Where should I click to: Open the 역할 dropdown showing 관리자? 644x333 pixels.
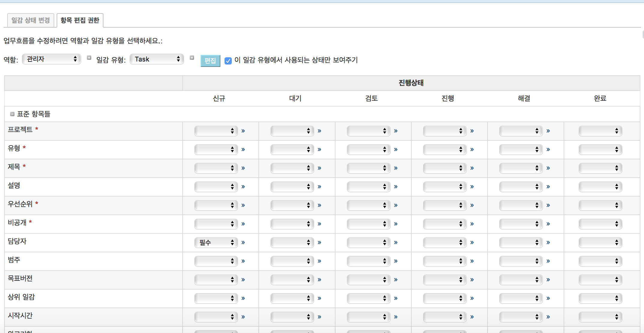(x=52, y=59)
